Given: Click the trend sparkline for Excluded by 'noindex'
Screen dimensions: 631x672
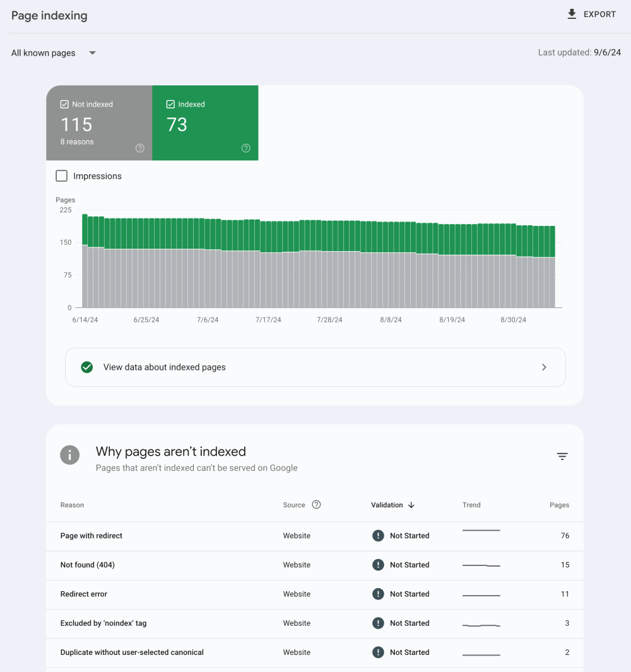Looking at the screenshot, I should (481, 626).
